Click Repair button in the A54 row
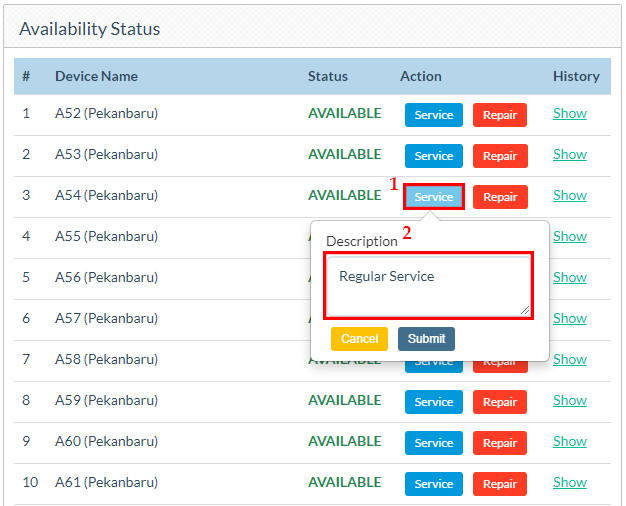 click(499, 197)
